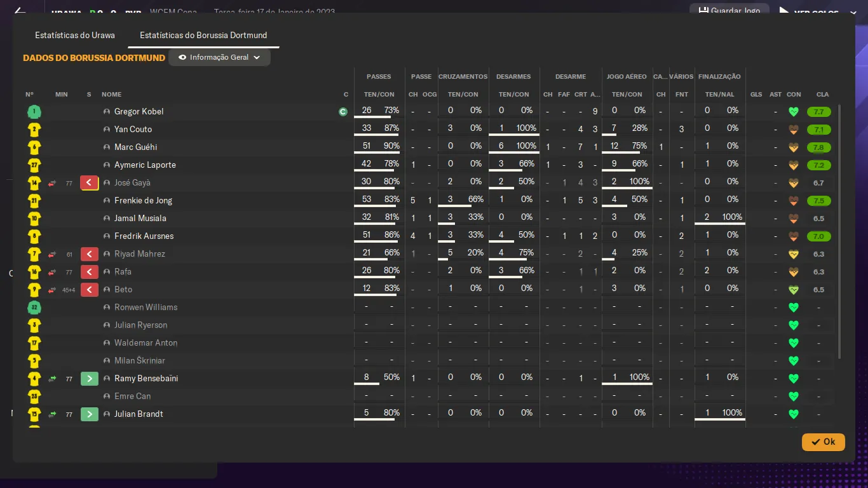868x488 pixels.
Task: Open player Yan Couto
Action: point(133,130)
